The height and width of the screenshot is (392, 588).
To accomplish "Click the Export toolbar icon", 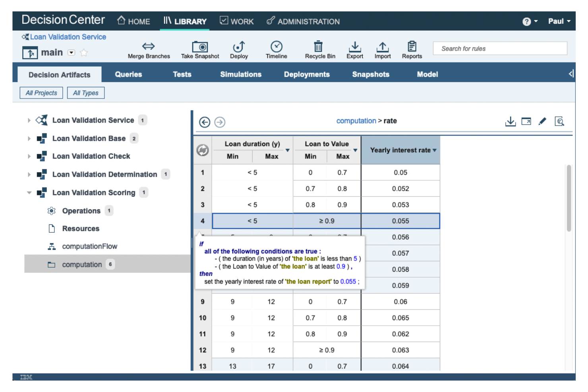I will [355, 46].
